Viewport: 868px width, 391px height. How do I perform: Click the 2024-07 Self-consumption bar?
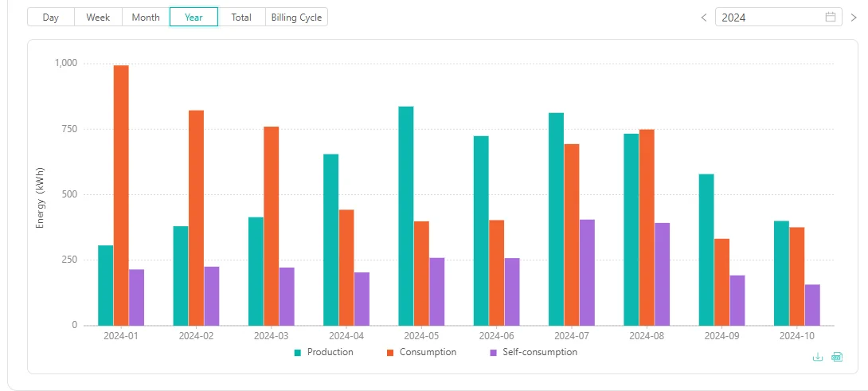click(x=588, y=272)
